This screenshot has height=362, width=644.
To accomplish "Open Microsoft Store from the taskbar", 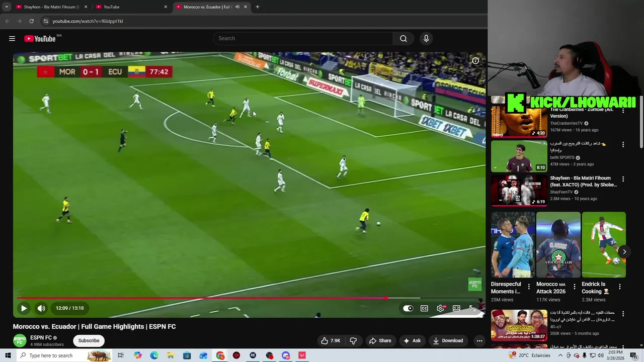I will (187, 355).
